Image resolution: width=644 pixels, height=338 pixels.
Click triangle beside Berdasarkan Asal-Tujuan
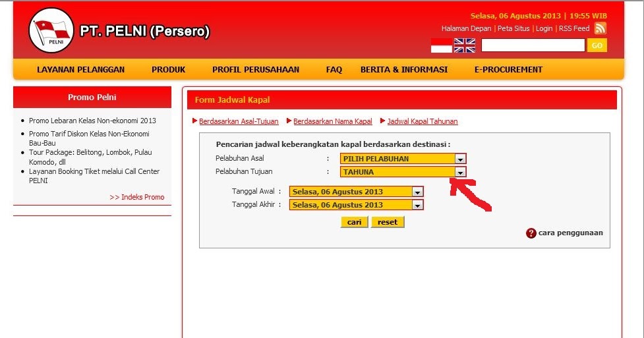[194, 121]
